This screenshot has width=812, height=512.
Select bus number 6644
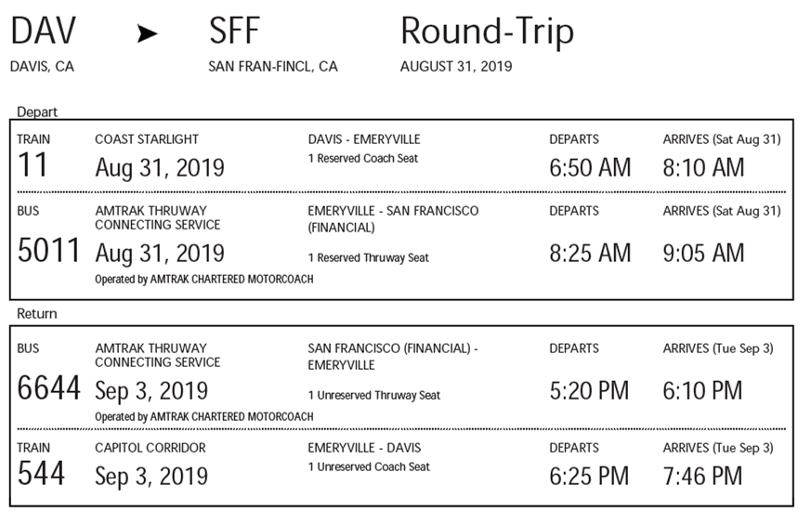click(48, 387)
